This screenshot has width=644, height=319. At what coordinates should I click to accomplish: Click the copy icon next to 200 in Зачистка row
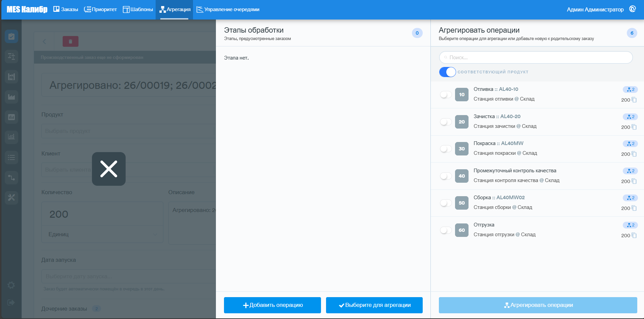click(634, 127)
